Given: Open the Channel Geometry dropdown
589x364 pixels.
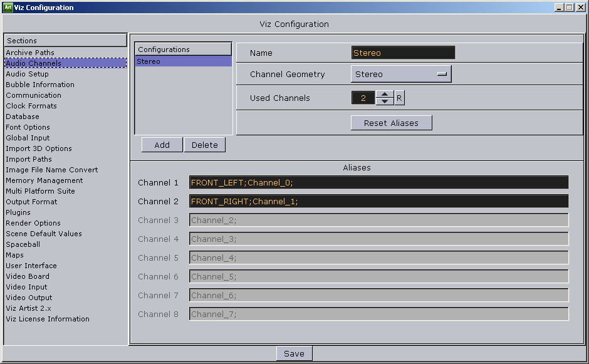Looking at the screenshot, I should 400,74.
